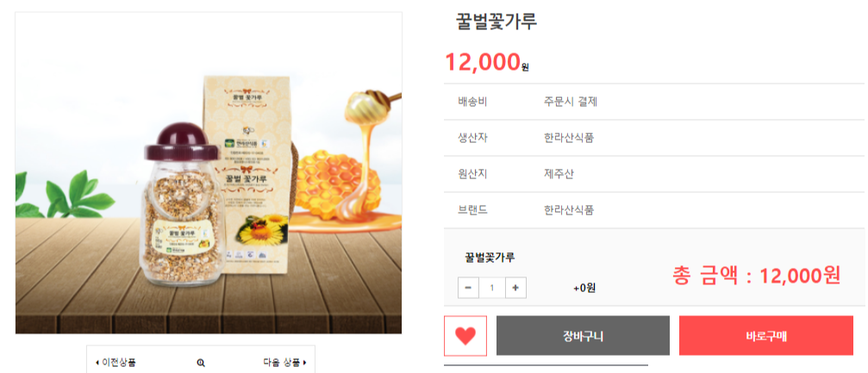Go to previous product via 이전상품
Image resolution: width=868 pixels, height=373 pixels.
[116, 363]
